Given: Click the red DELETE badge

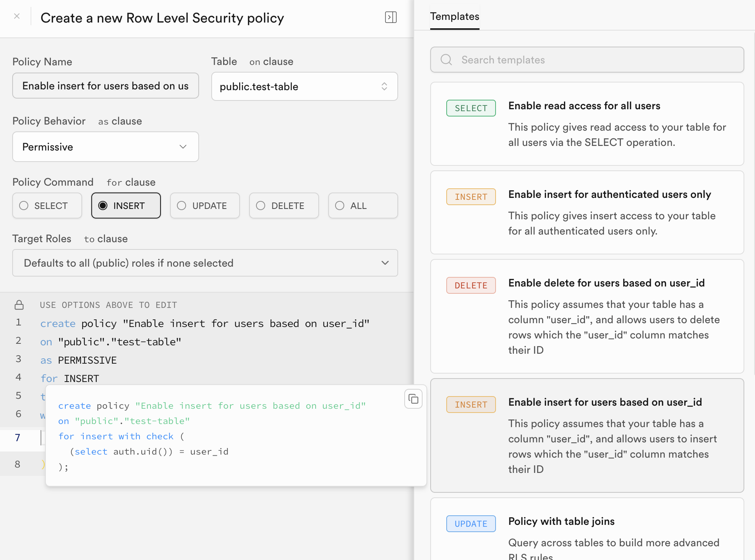Looking at the screenshot, I should [471, 285].
